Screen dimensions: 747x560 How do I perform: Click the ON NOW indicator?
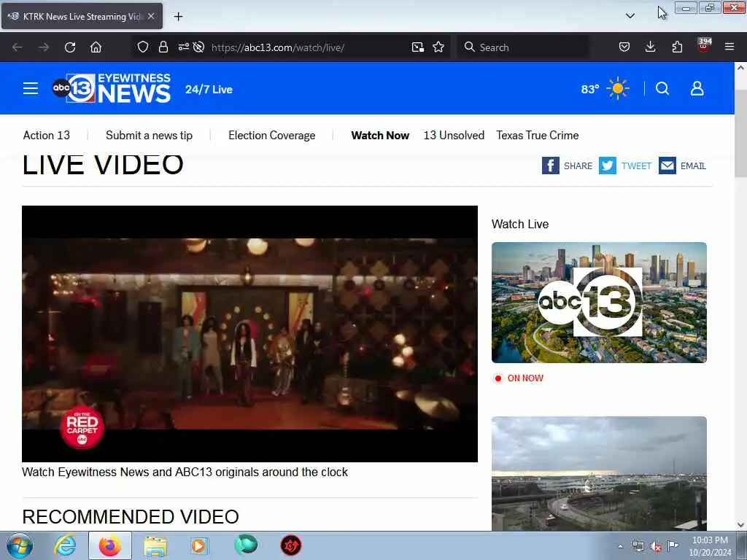coord(519,378)
